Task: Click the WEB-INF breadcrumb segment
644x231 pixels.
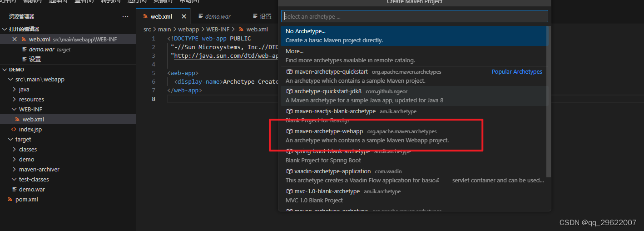Action: point(218,30)
